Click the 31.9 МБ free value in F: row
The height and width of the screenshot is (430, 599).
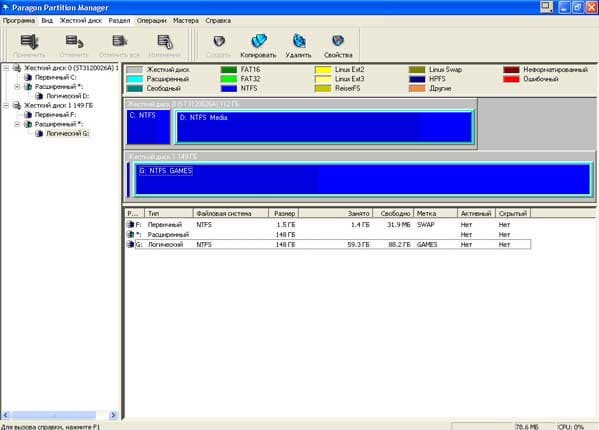point(398,225)
